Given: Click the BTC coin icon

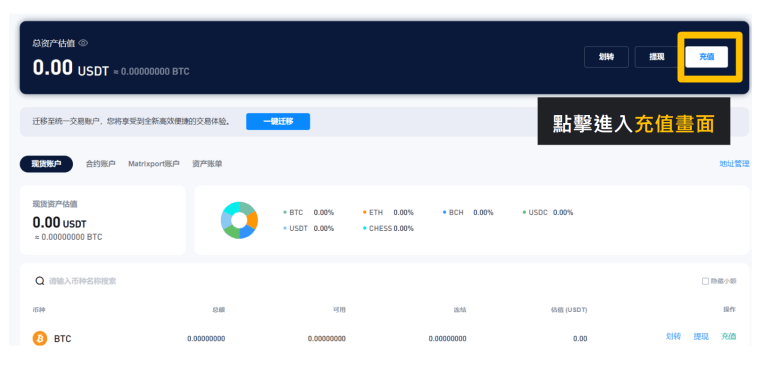Looking at the screenshot, I should pyautogui.click(x=40, y=338).
